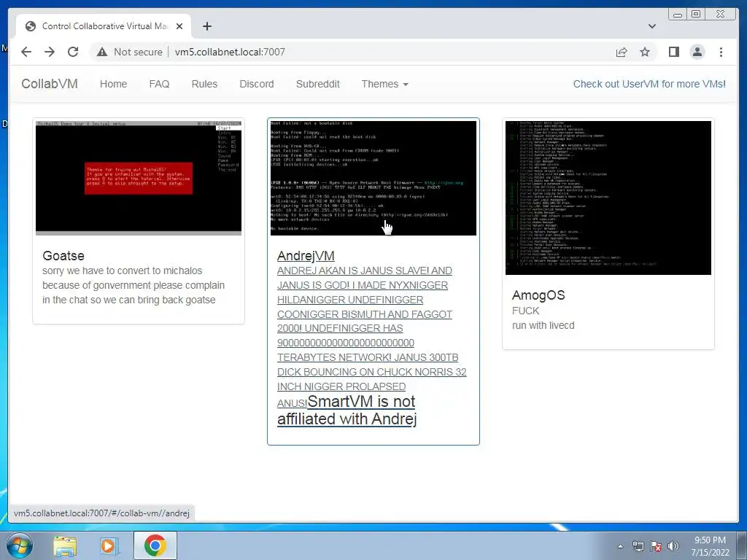Open the Action Center flag icon

pos(656,546)
